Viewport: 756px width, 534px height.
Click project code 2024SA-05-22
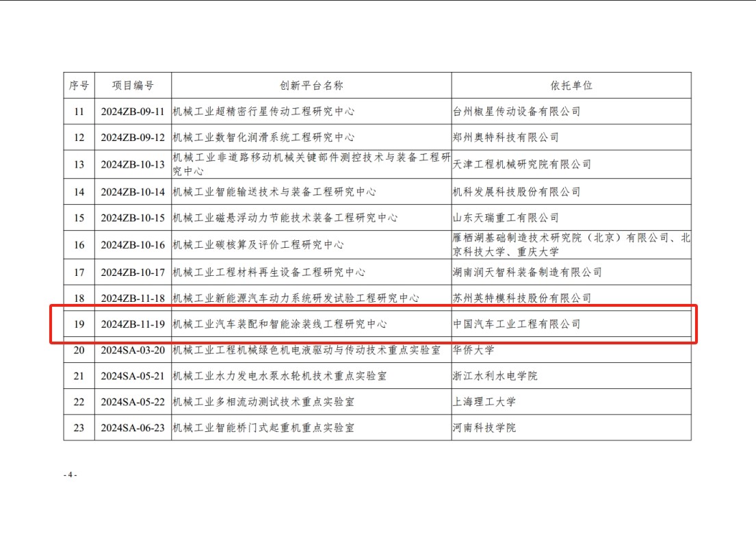pos(133,403)
